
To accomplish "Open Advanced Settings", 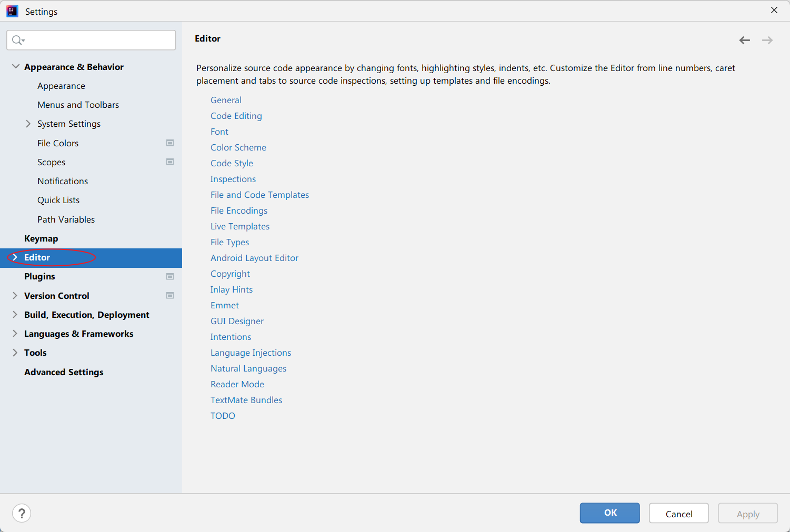I will pos(64,372).
